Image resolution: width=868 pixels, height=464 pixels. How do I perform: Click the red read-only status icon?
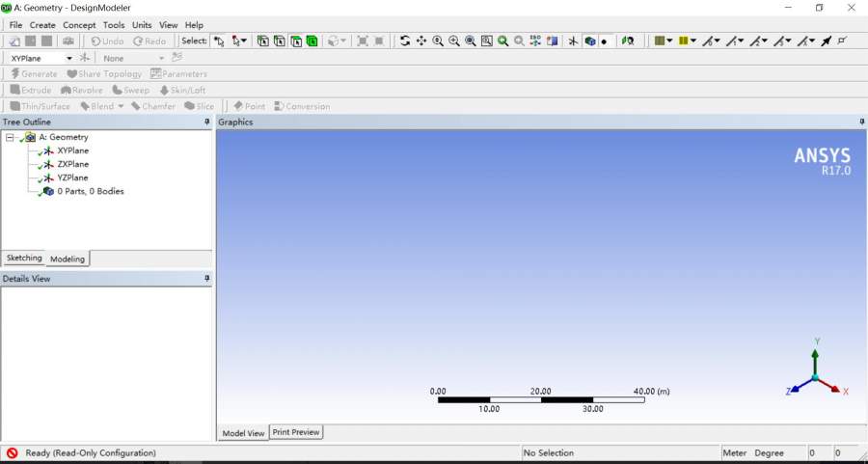tap(13, 453)
